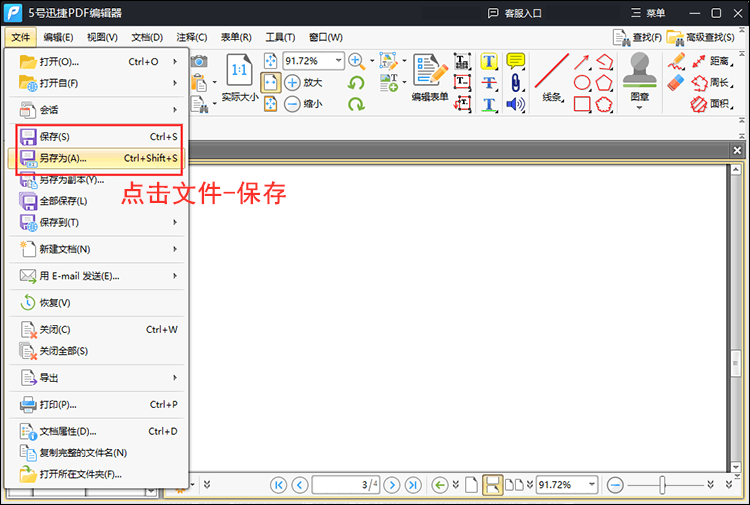This screenshot has height=505, width=750.
Task: Click the paperclip attachment icon
Action: [x=515, y=83]
